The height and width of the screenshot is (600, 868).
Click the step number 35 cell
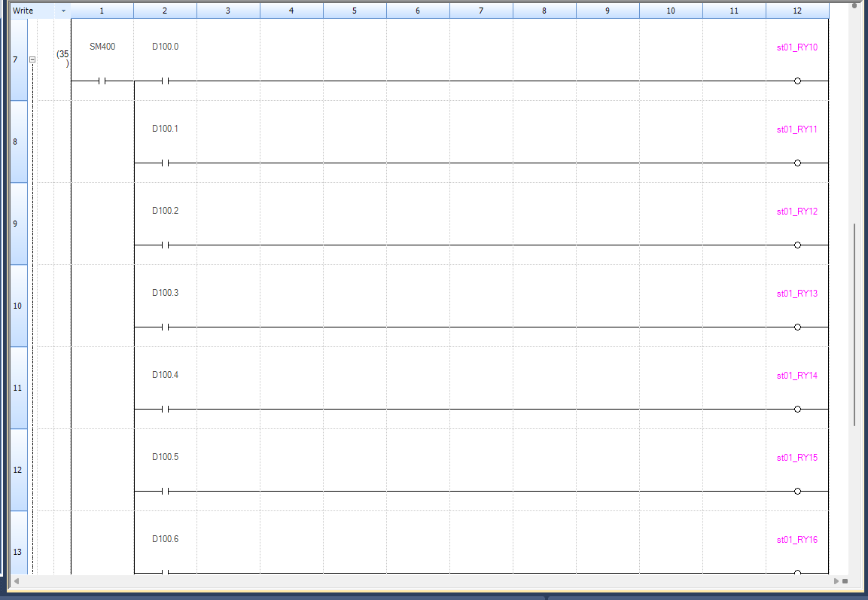coord(62,58)
